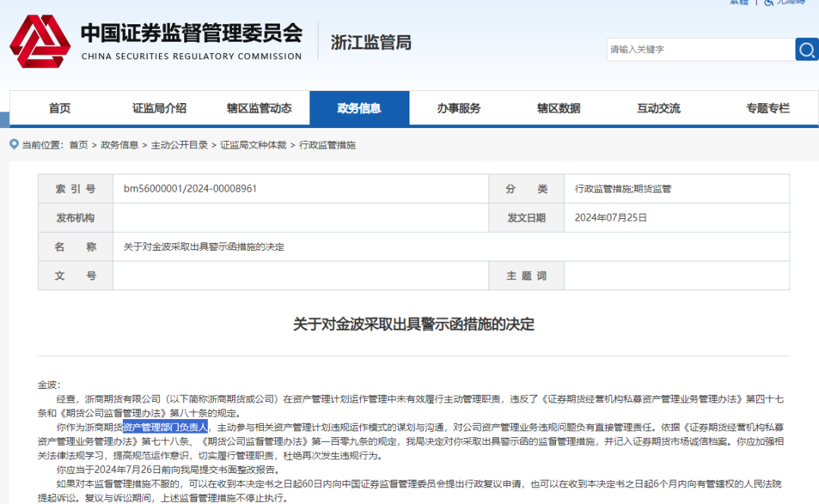819x504 pixels.
Task: Click 首页 in the breadcrumb trail
Action: click(78, 145)
